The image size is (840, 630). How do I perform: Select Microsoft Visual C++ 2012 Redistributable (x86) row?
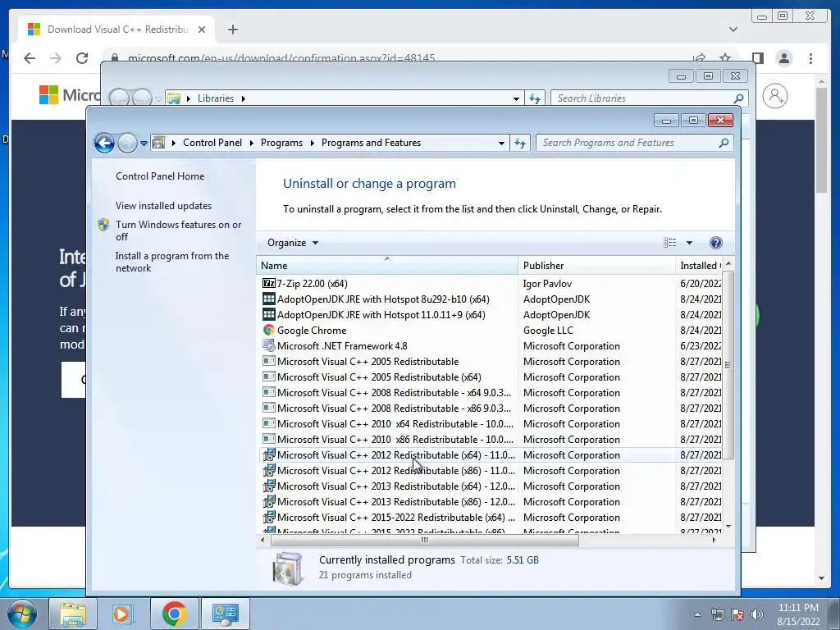click(x=491, y=470)
